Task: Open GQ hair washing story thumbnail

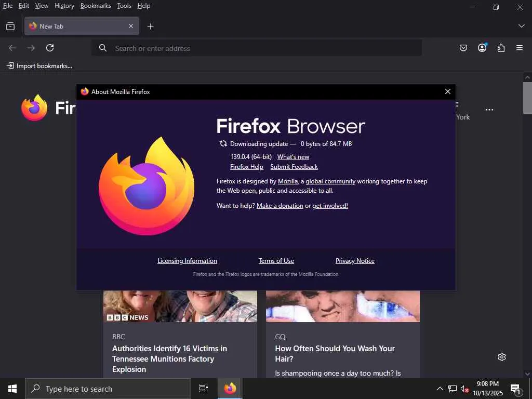Action: point(343,306)
